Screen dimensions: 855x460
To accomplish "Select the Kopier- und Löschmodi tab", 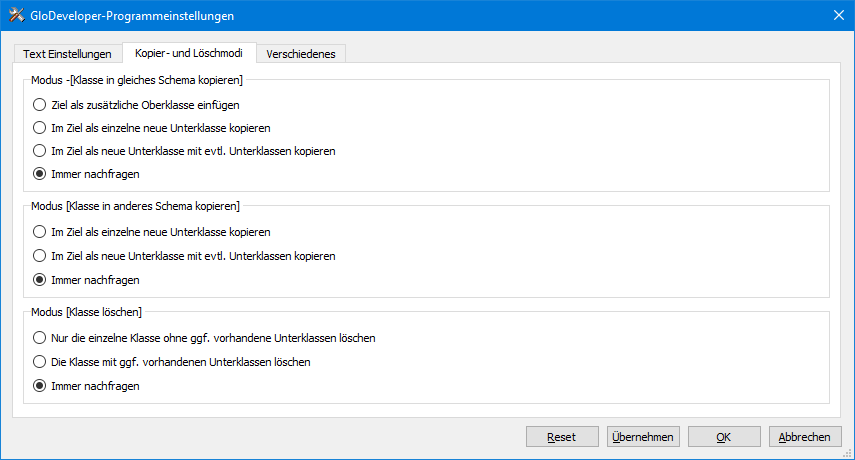I will click(189, 53).
